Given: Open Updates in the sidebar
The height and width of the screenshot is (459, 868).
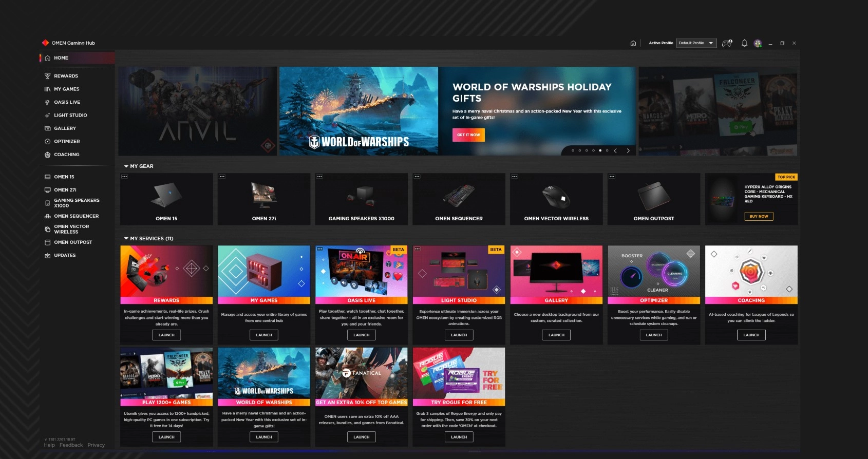Looking at the screenshot, I should coord(65,255).
